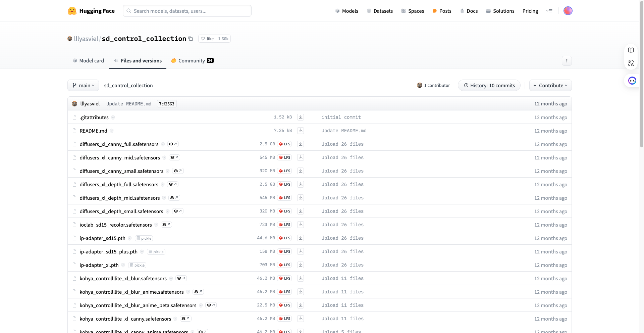Open the three-dot more options menu
The image size is (644, 333).
coord(567,61)
